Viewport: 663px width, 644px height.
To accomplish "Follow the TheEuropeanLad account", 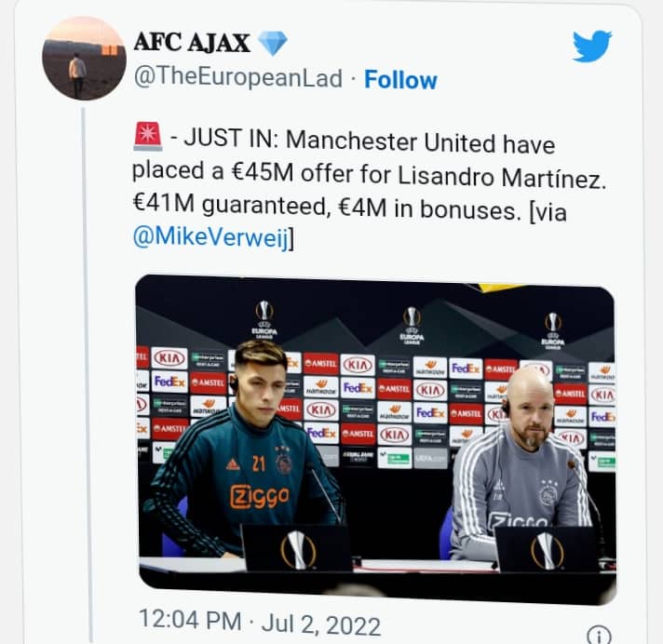I will tap(400, 80).
